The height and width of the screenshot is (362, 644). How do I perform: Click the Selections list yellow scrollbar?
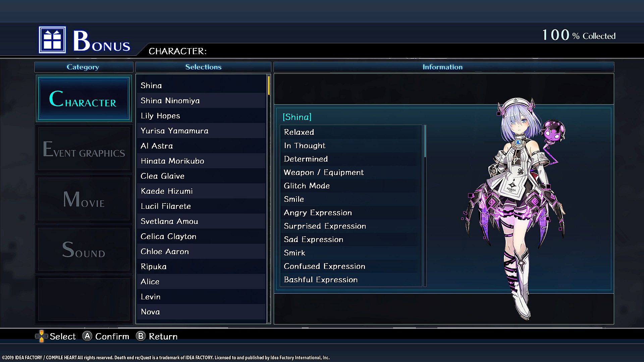(x=269, y=85)
